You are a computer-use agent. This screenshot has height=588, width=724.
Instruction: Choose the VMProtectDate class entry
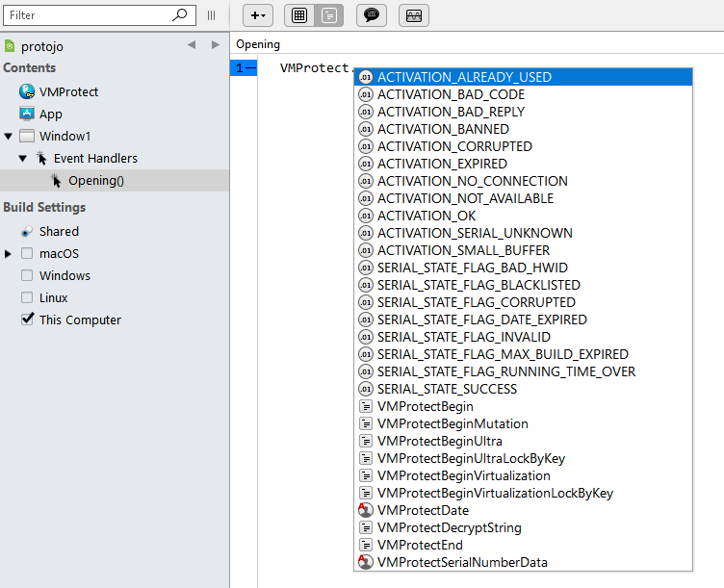pos(523,510)
